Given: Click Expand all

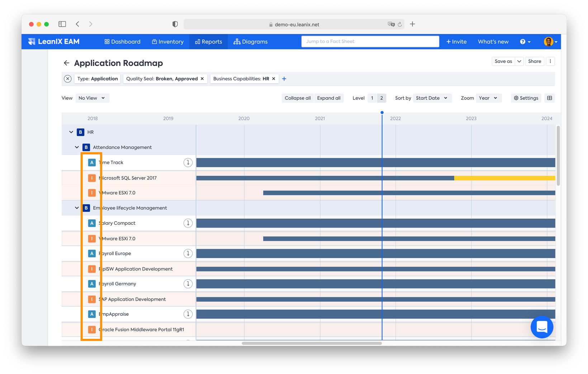Looking at the screenshot, I should [329, 98].
